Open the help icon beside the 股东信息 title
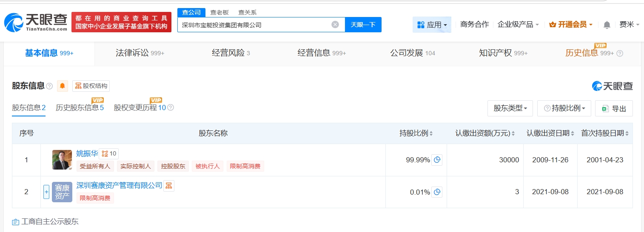 [49, 86]
